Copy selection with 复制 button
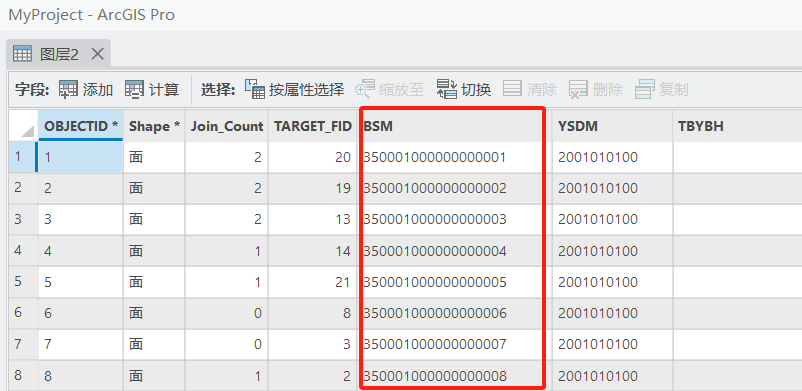 (x=661, y=90)
